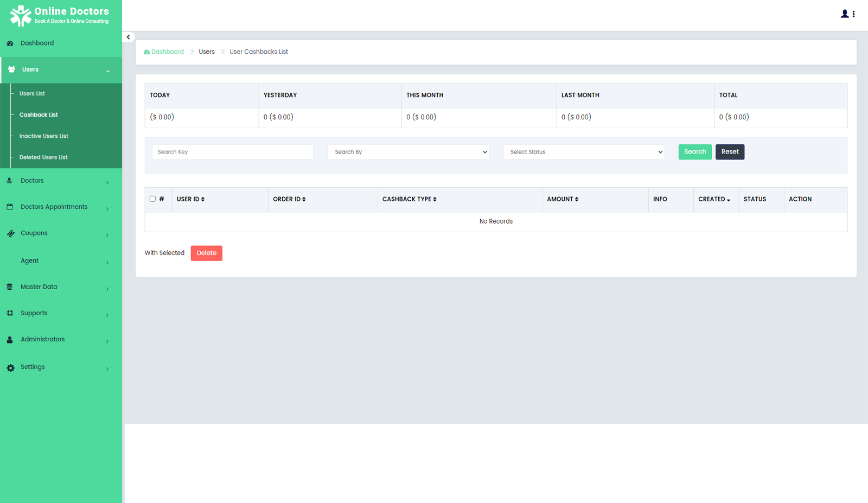This screenshot has width=868, height=503.
Task: Sort by Order ID column arrows
Action: tap(304, 200)
